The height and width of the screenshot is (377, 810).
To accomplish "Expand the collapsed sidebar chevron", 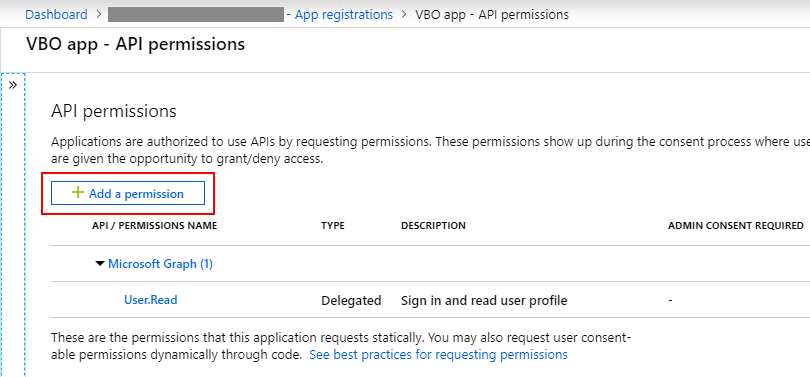I will [x=13, y=85].
